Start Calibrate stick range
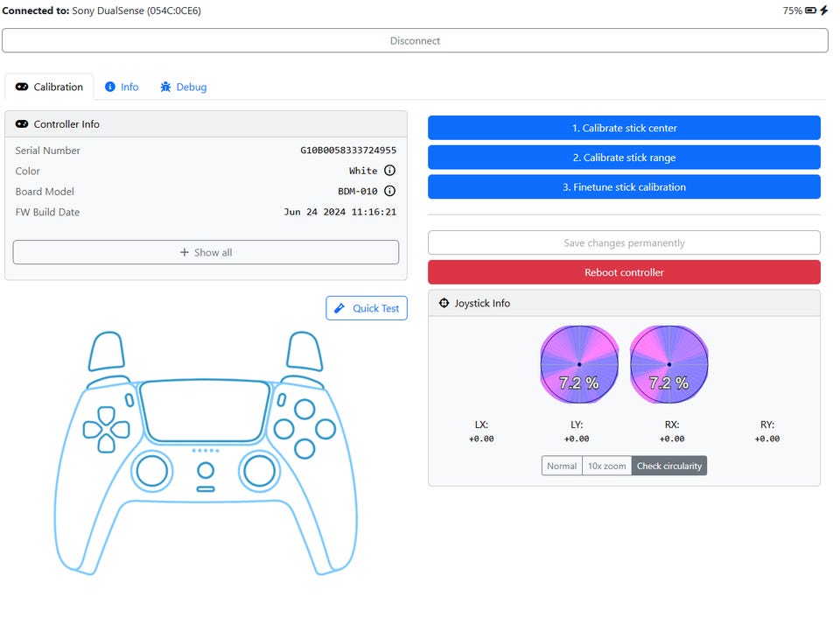The width and height of the screenshot is (840, 618). click(624, 157)
